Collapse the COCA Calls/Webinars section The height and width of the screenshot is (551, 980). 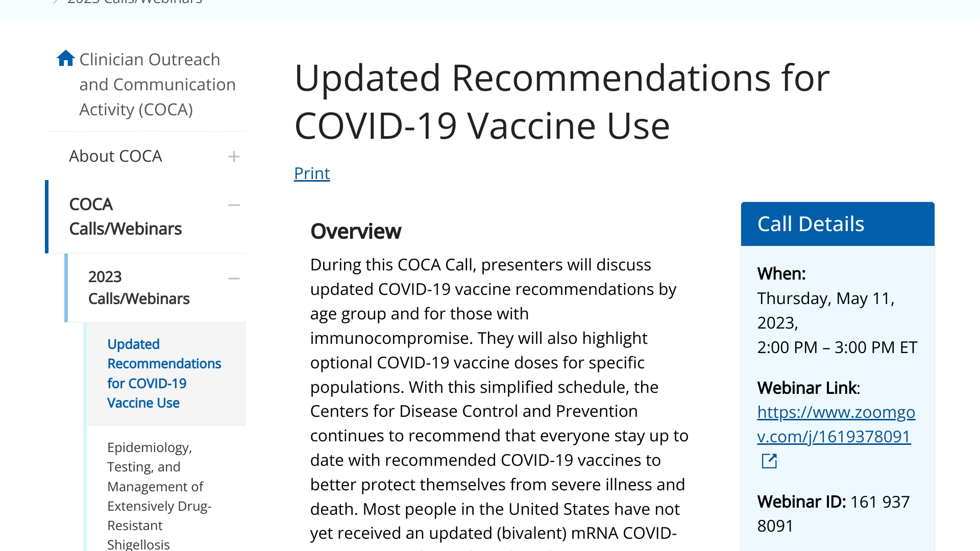point(234,205)
